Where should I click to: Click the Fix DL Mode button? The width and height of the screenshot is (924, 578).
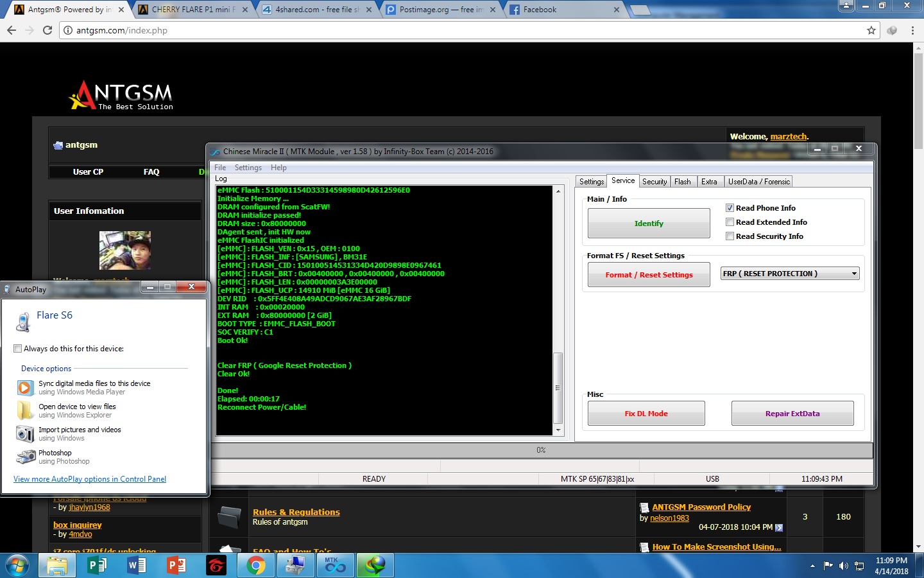click(x=646, y=414)
